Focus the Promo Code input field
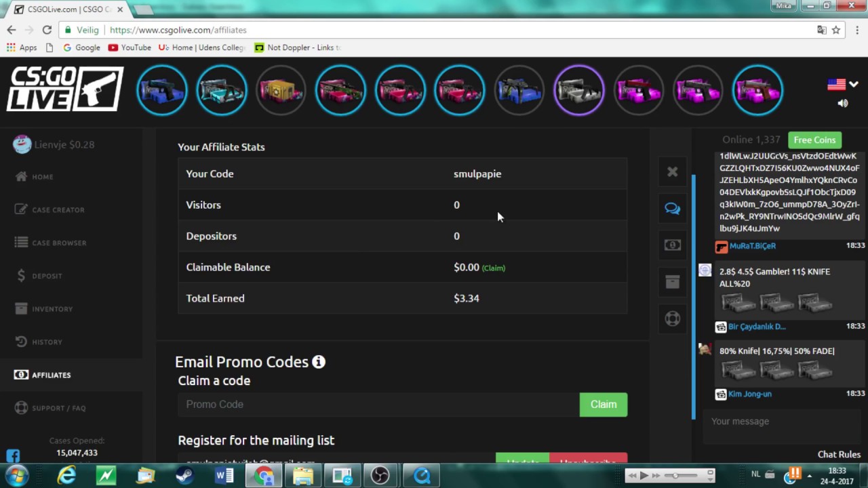This screenshot has height=488, width=868. click(x=378, y=405)
